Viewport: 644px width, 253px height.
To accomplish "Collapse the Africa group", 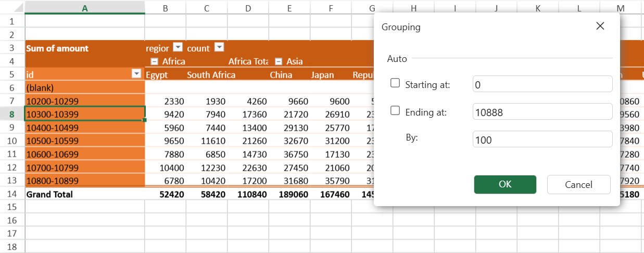I will 154,61.
